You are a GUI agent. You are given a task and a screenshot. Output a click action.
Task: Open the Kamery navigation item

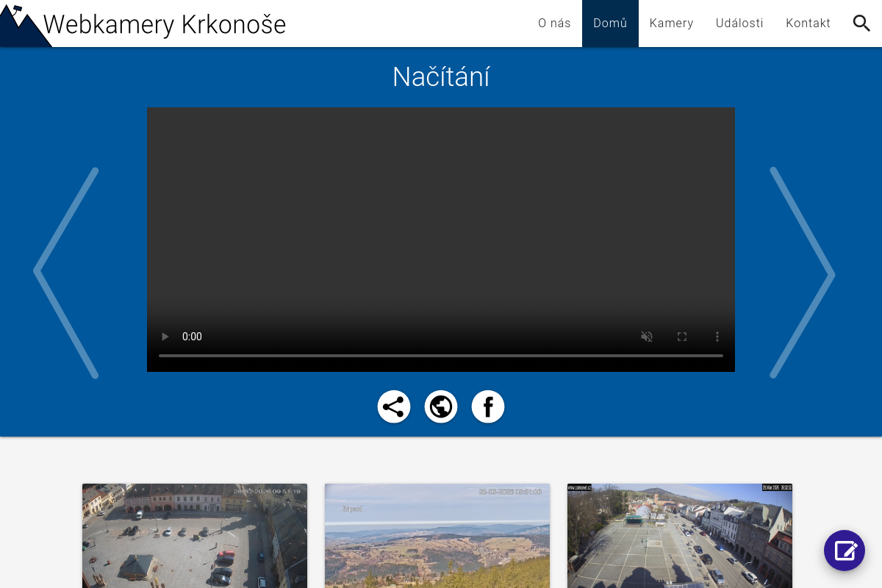671,23
